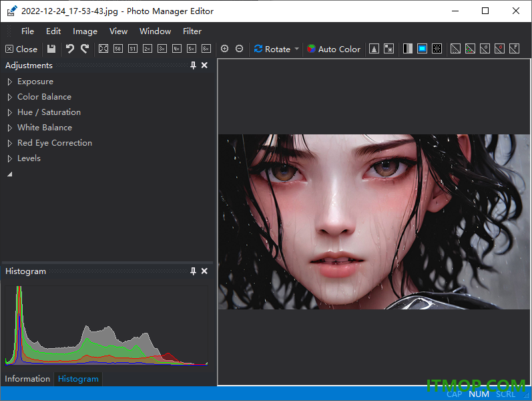
Task: Open the Rotate dropdown arrow
Action: [297, 49]
